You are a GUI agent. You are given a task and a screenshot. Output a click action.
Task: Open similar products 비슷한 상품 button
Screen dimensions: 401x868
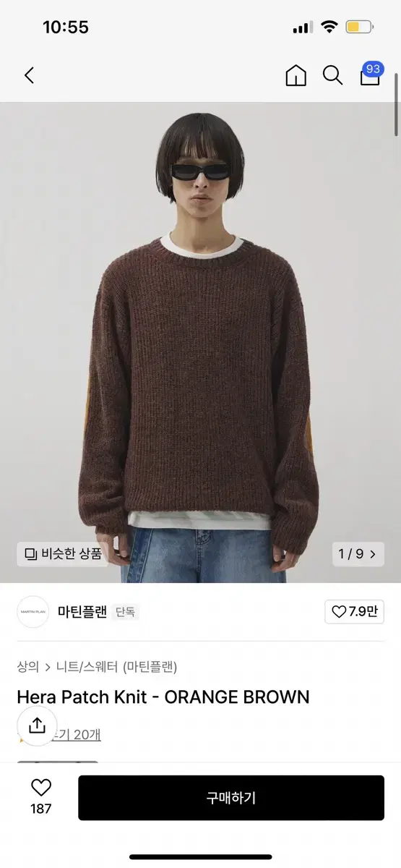(62, 554)
